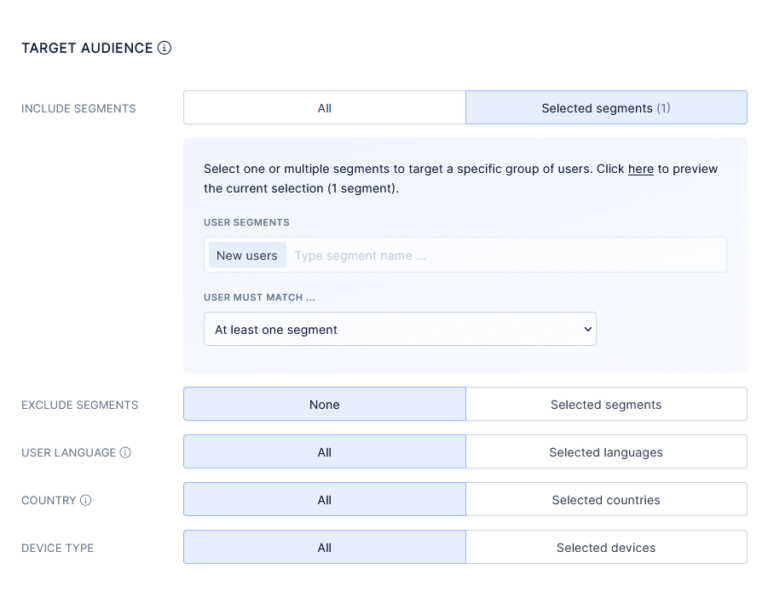
Task: Click the 'here' preview link
Action: [x=640, y=169]
